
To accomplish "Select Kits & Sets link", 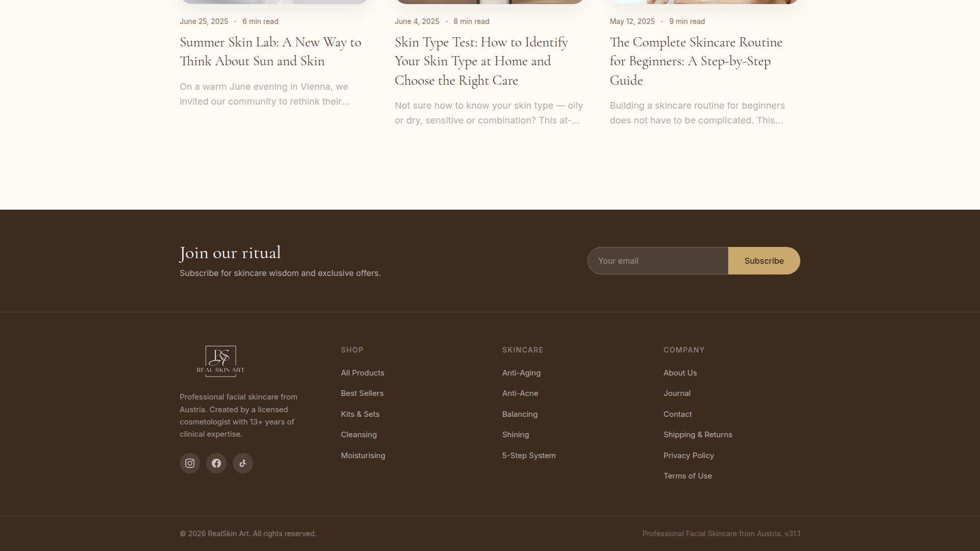I will click(360, 414).
